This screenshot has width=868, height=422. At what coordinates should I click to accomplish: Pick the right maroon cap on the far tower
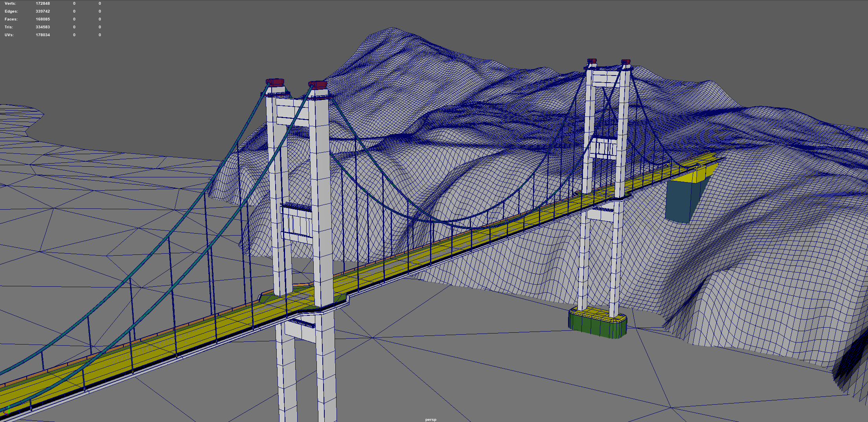click(626, 62)
